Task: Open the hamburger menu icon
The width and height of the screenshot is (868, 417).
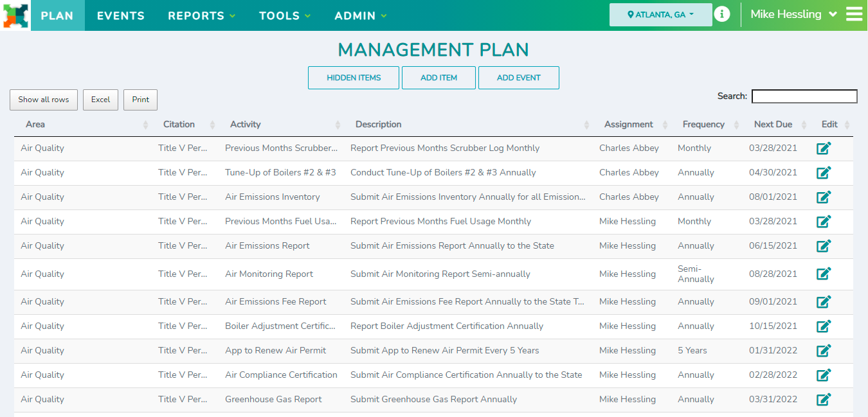Action: click(x=854, y=14)
